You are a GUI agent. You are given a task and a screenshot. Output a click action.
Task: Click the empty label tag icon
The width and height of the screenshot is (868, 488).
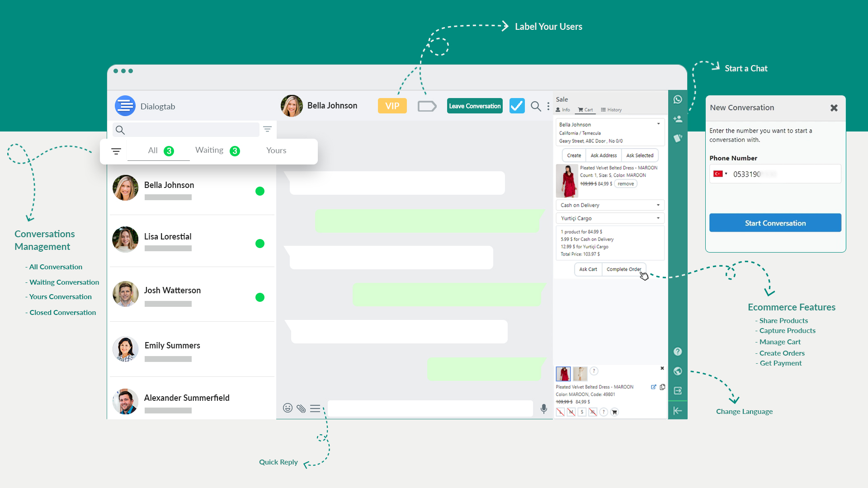427,106
